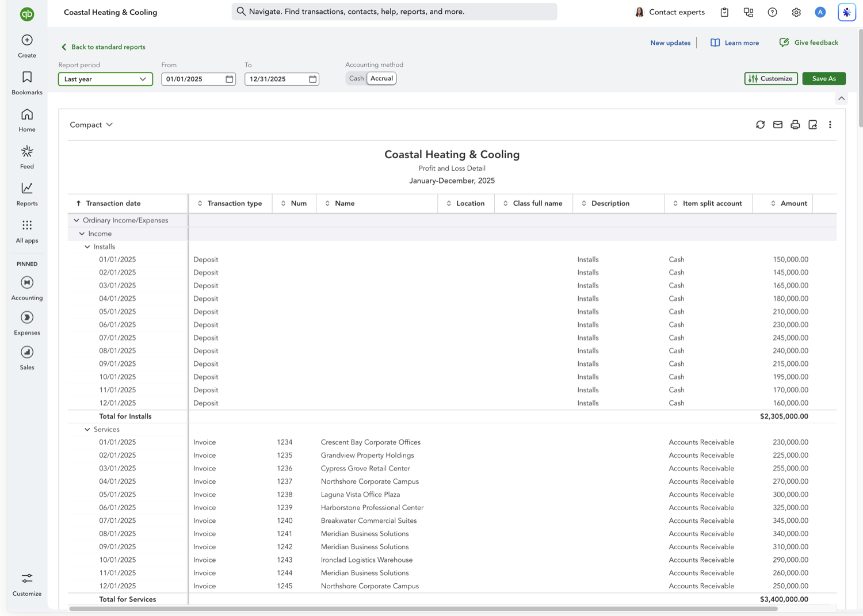863x616 pixels.
Task: Open the From date calendar picker
Action: pos(229,79)
